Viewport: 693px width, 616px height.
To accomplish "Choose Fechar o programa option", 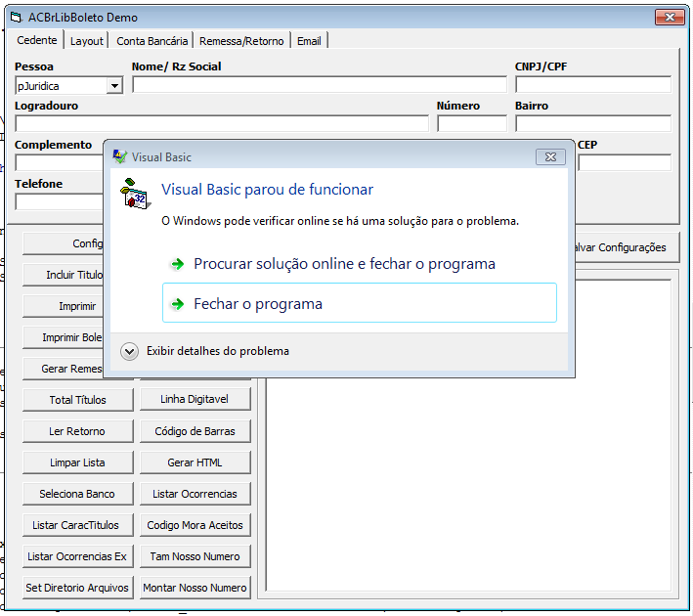I will 360,303.
